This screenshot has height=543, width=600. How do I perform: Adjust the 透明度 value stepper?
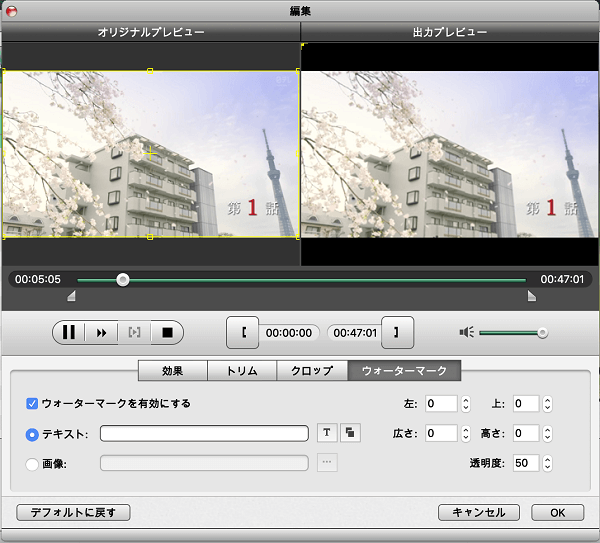[x=548, y=463]
